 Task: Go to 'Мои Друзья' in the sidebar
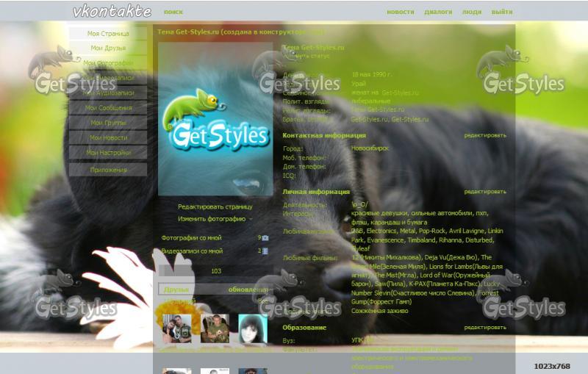click(x=108, y=48)
